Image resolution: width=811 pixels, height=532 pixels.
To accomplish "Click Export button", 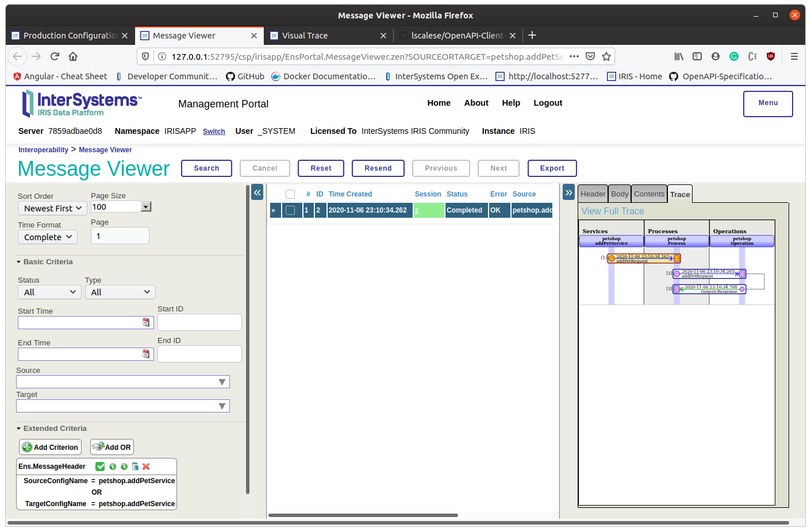I will tap(552, 168).
